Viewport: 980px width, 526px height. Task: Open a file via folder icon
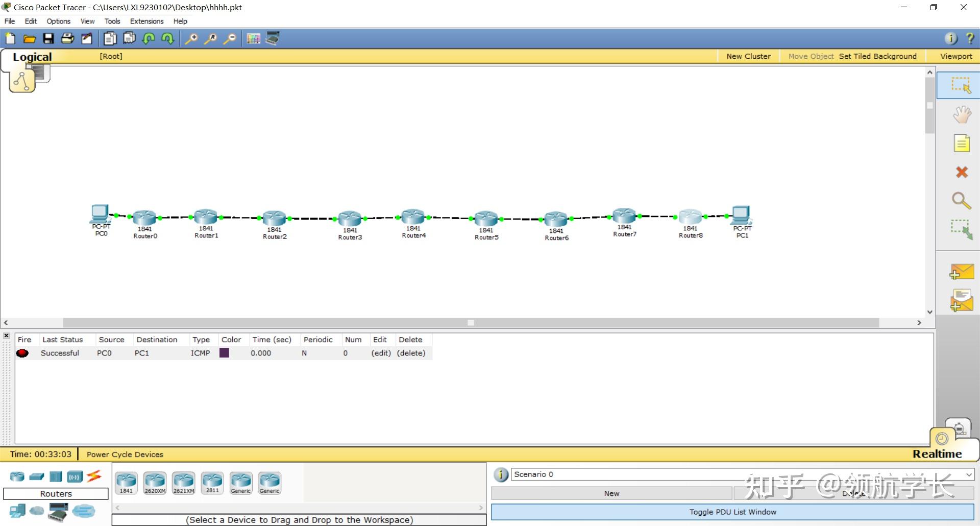tap(29, 38)
